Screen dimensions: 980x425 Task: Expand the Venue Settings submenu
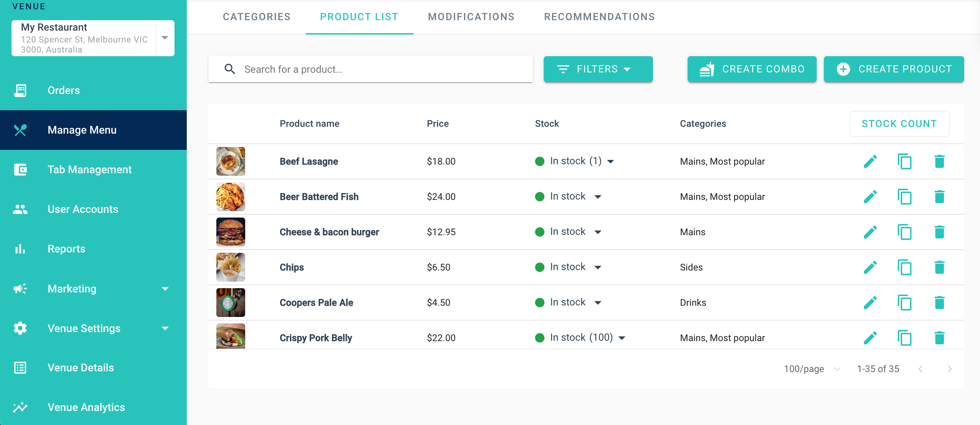pyautogui.click(x=165, y=328)
